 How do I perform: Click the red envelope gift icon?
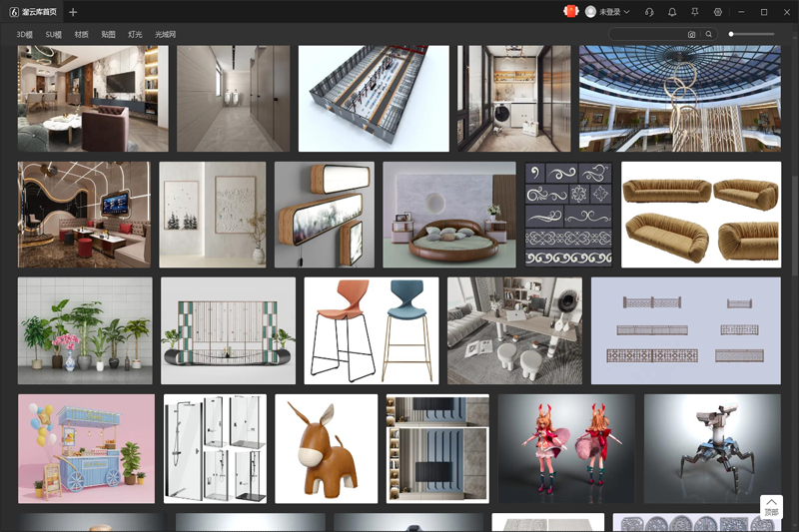pyautogui.click(x=571, y=12)
